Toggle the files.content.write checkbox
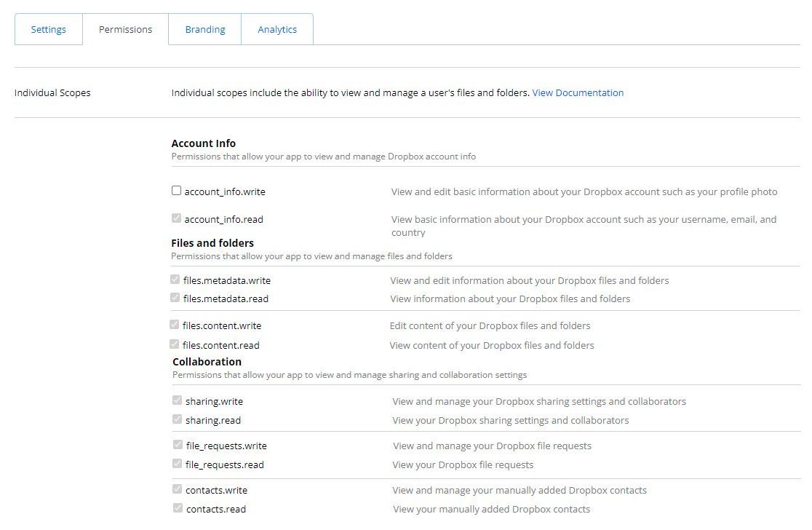This screenshot has height=530, width=812. pos(175,325)
